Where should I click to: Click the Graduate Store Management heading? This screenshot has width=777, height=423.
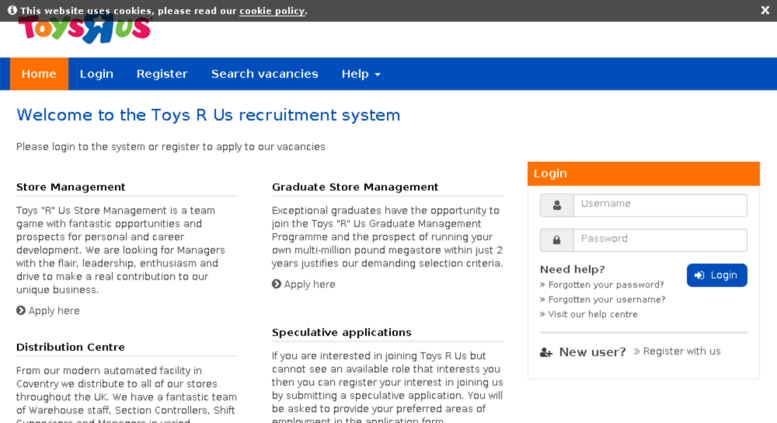pyautogui.click(x=355, y=187)
